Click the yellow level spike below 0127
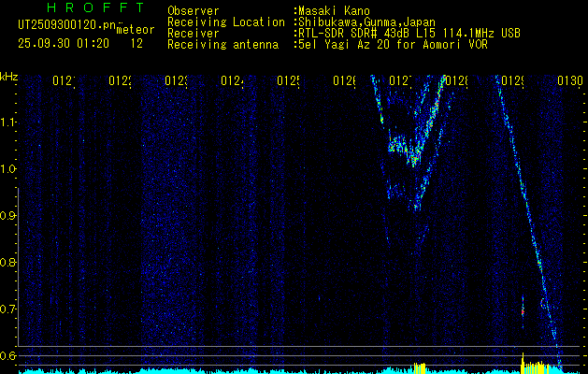 click(420, 367)
